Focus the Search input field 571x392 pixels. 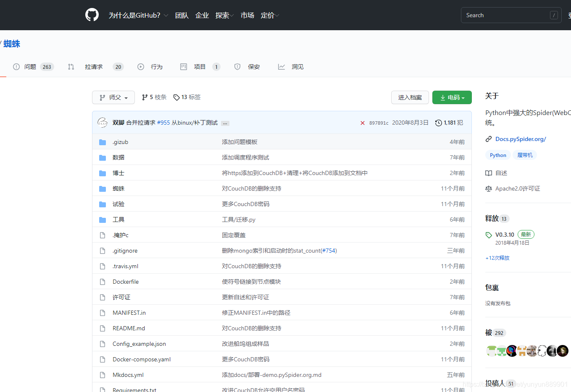511,15
